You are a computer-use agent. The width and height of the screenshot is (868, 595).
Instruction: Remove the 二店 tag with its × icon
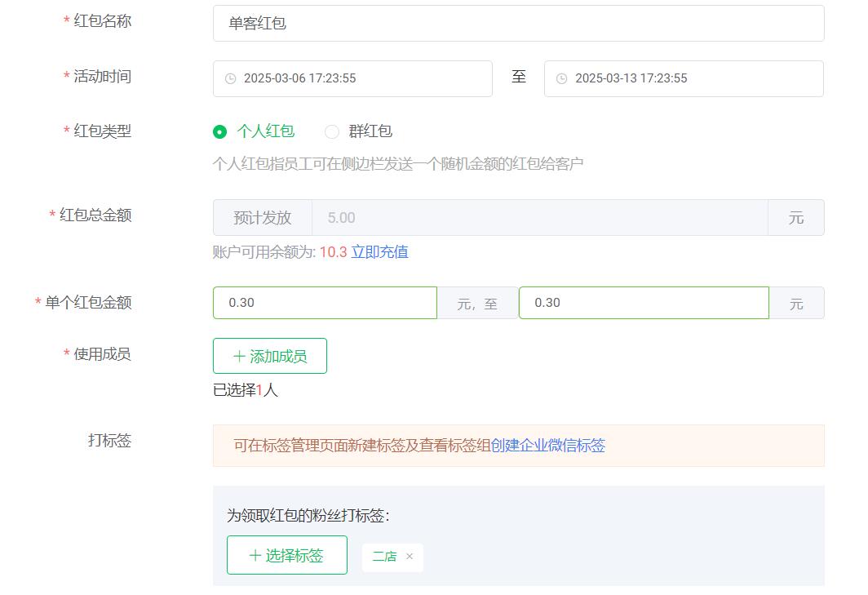point(410,557)
